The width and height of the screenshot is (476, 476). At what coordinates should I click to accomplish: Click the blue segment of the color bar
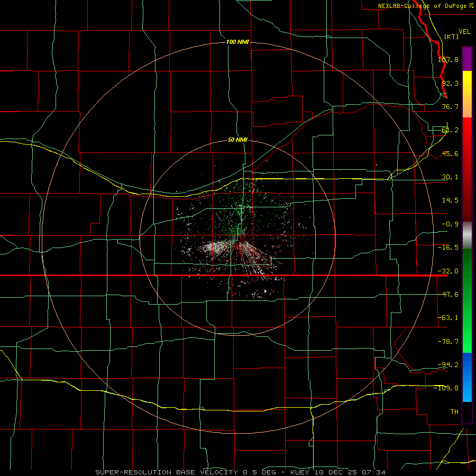pyautogui.click(x=467, y=377)
